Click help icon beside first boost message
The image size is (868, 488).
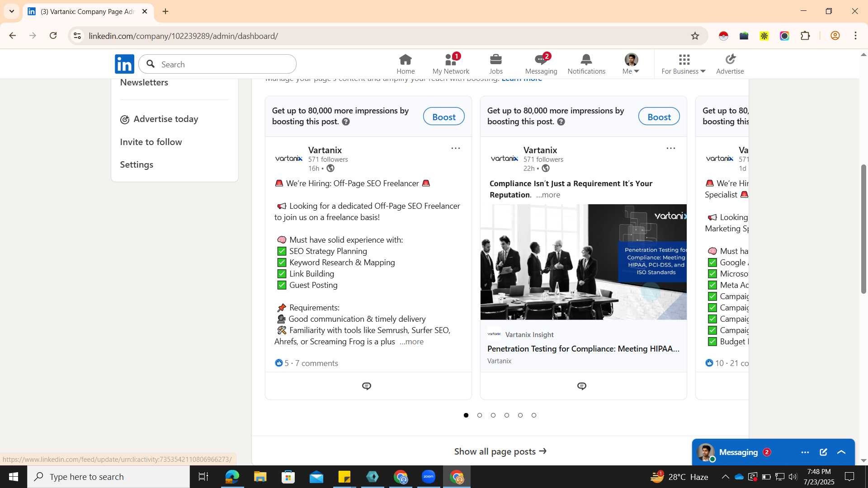point(346,122)
